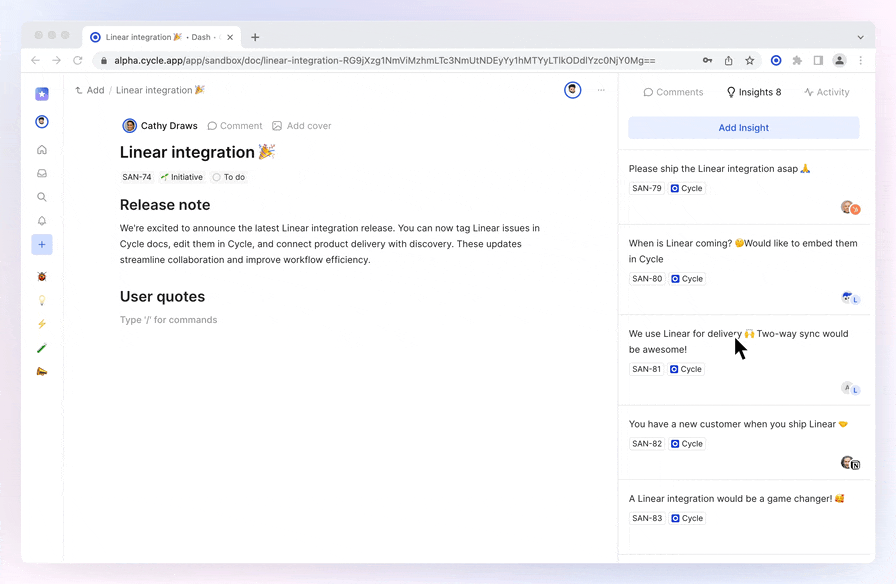Click the star workspace logo in the sidebar
The width and height of the screenshot is (896, 584).
[x=42, y=94]
